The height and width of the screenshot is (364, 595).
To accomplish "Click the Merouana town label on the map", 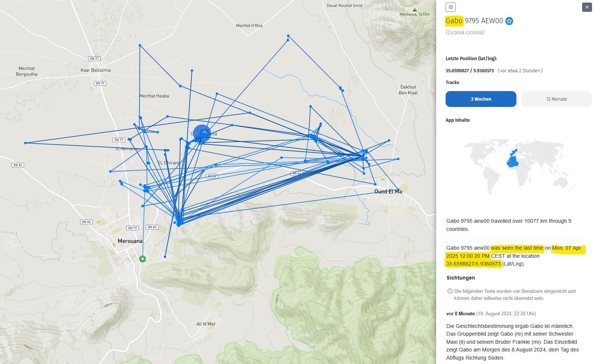I will 130,241.
